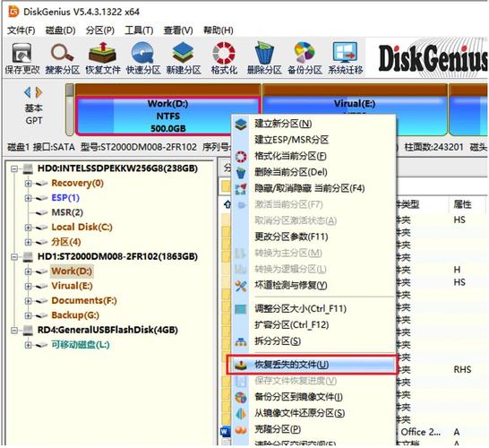
Task: Collapse the HD0 INTEL SSD disk node
Action: (x=14, y=168)
